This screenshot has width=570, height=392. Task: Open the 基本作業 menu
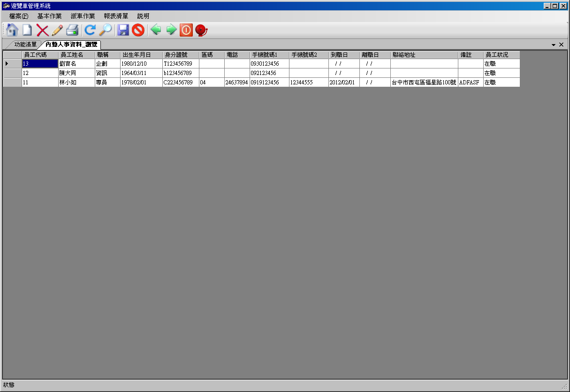pos(49,16)
